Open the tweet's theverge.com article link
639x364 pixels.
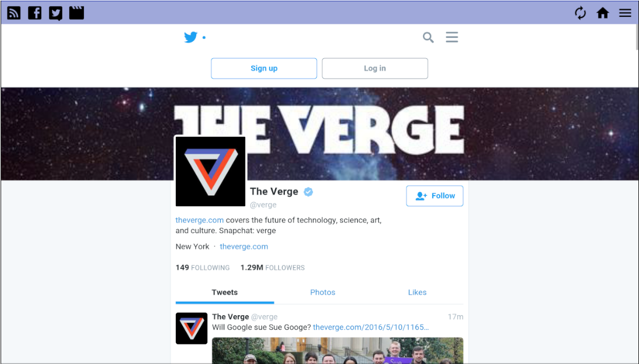[371, 327]
